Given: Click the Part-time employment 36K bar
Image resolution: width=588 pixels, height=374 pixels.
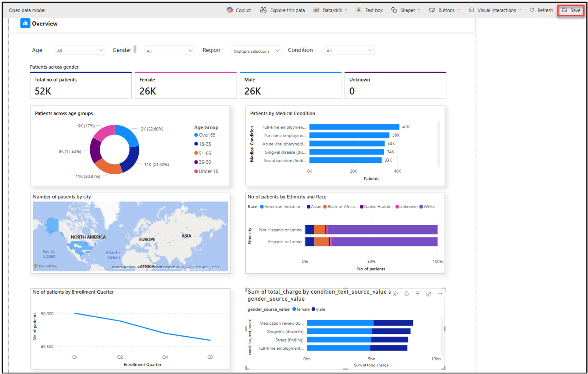Looking at the screenshot, I should click(349, 135).
